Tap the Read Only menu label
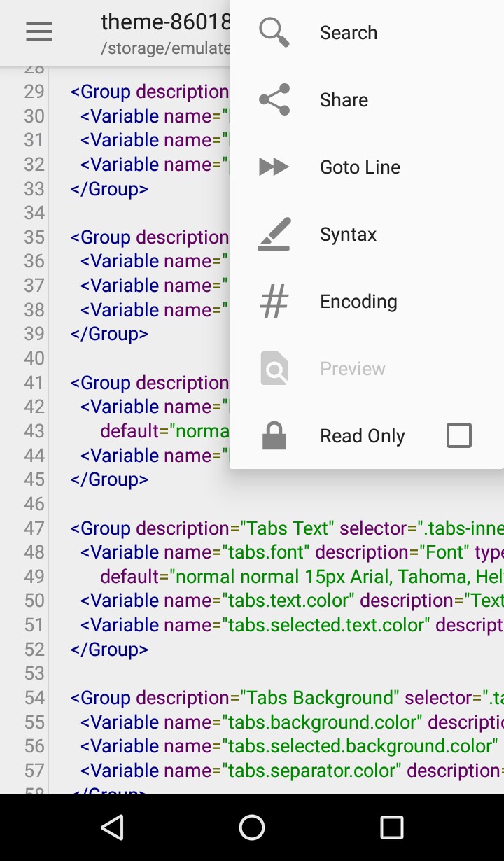Screen dimensions: 504x861 [362, 436]
